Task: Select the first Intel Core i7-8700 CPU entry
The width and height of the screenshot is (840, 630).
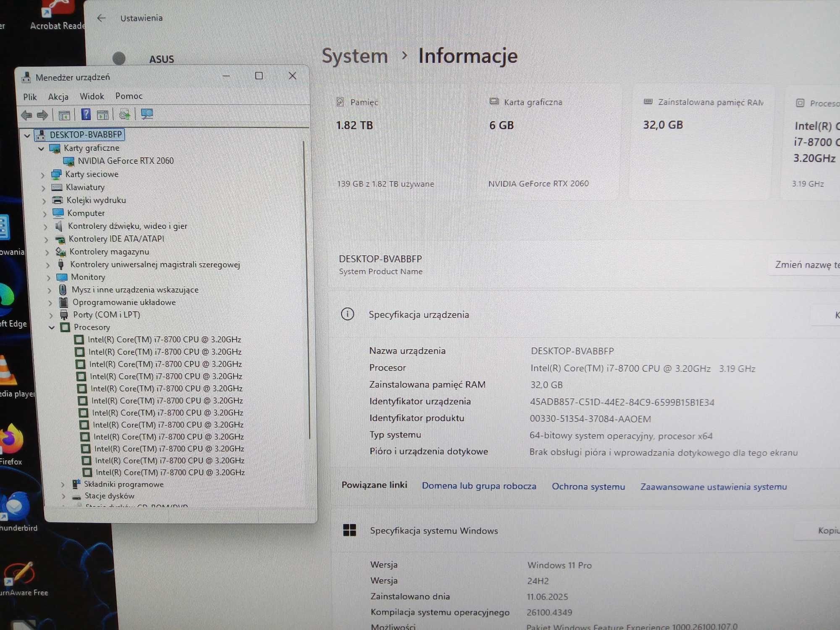Action: pyautogui.click(x=164, y=339)
